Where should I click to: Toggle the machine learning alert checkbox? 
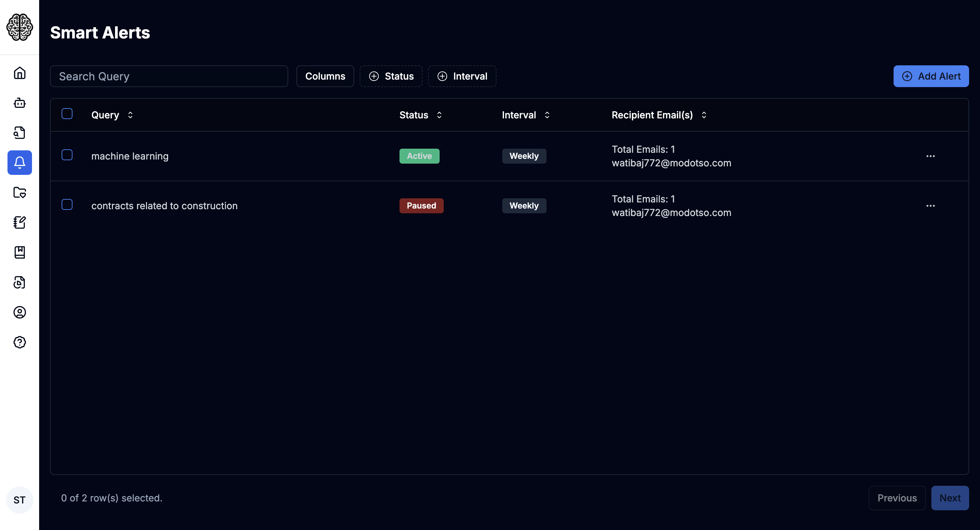pos(67,155)
